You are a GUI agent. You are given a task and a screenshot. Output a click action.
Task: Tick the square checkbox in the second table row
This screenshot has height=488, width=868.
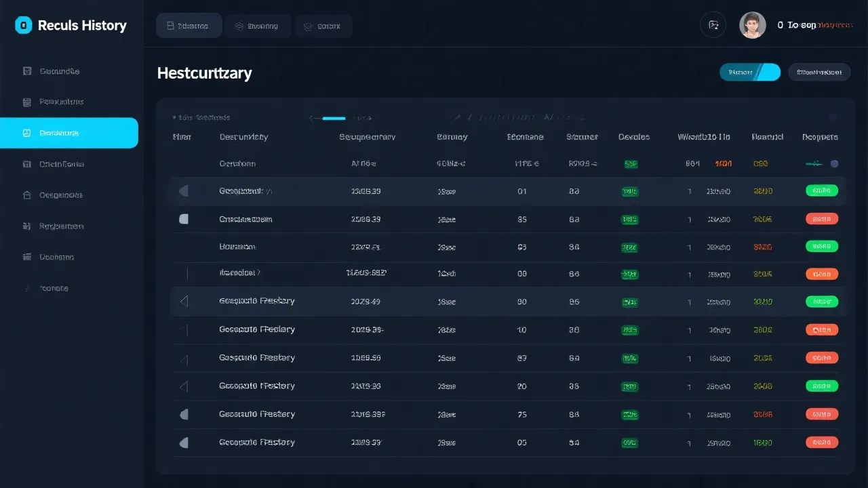point(183,220)
